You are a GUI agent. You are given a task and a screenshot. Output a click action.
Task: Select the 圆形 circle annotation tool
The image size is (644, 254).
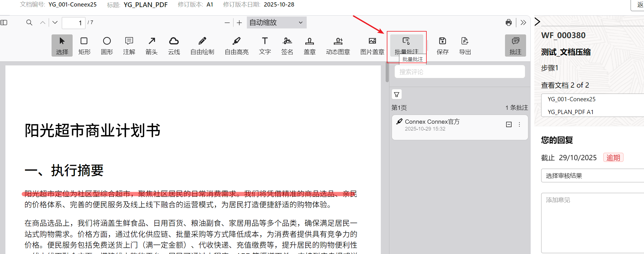[x=107, y=45]
